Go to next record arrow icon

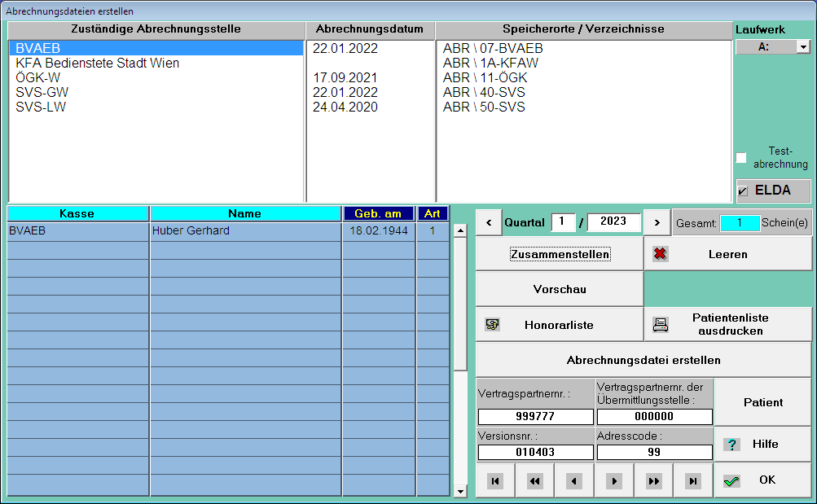[614, 481]
